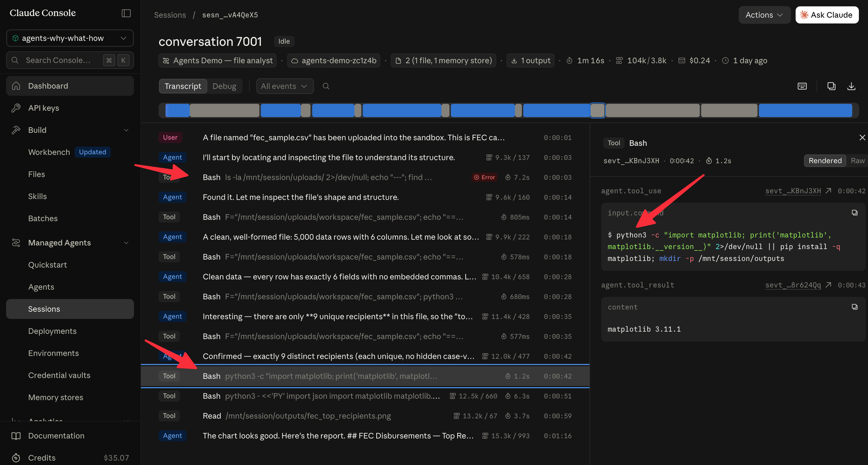The image size is (868, 465).
Task: Open event sevt_…KBnJ3XH external link arrow
Action: tap(828, 191)
